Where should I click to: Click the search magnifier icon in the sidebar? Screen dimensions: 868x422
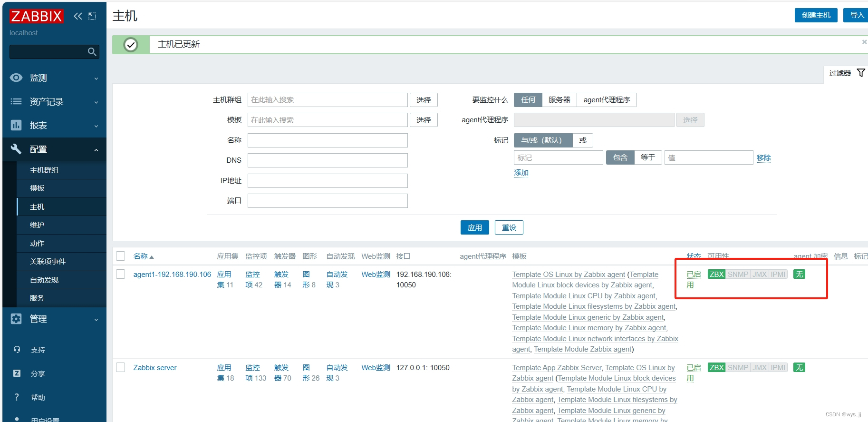[x=92, y=52]
